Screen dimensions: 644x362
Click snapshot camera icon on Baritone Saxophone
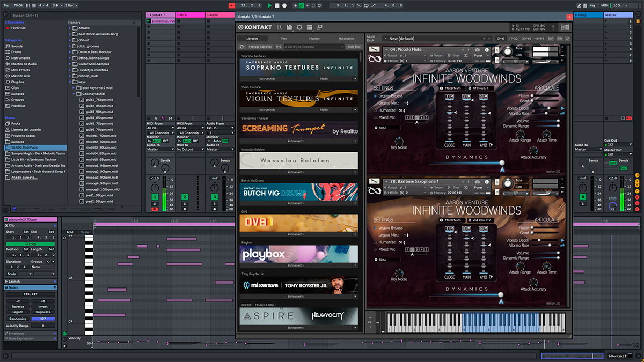click(478, 182)
